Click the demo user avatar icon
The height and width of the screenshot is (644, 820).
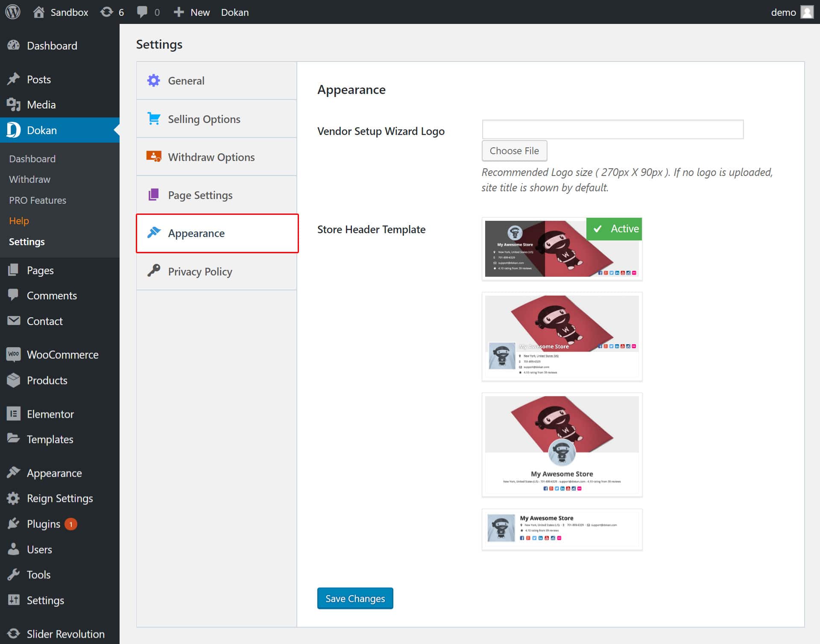[807, 12]
